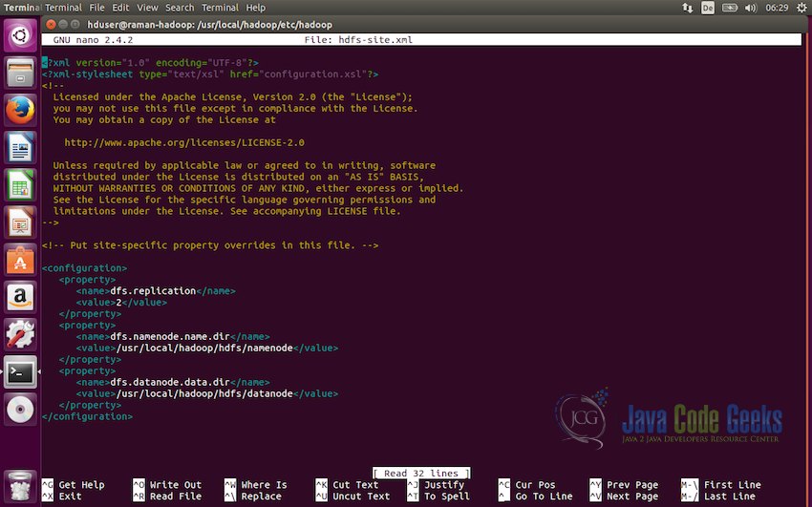Click the Next Page shortcut label
The width and height of the screenshot is (812, 507).
632,496
